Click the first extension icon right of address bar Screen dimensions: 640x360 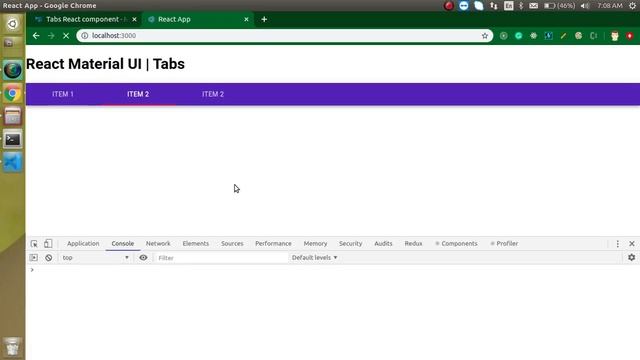coord(503,36)
